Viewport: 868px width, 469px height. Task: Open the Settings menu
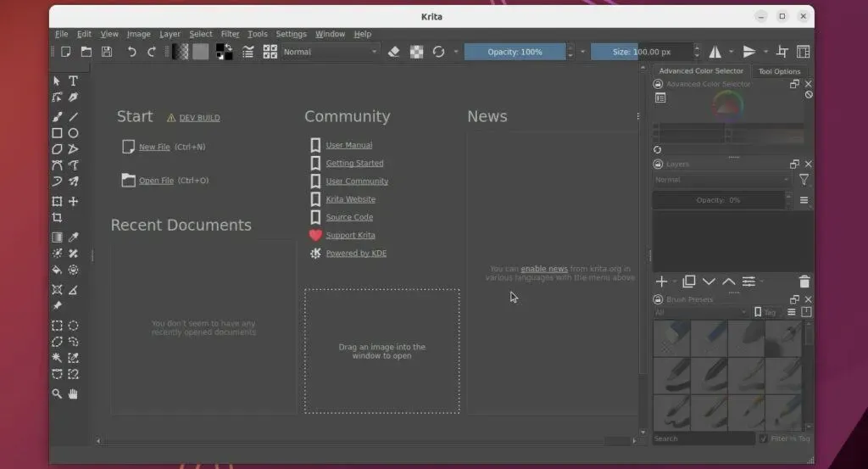tap(292, 34)
